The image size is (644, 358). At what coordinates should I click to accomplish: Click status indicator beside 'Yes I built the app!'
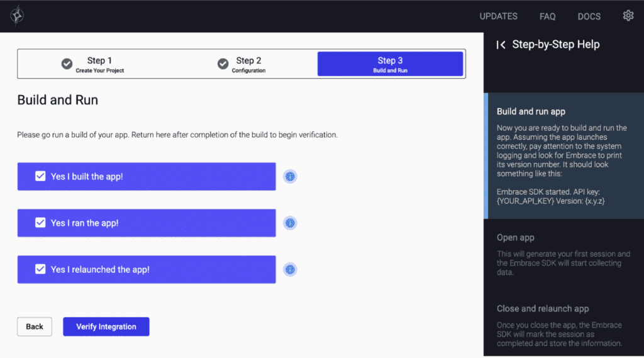pos(290,177)
